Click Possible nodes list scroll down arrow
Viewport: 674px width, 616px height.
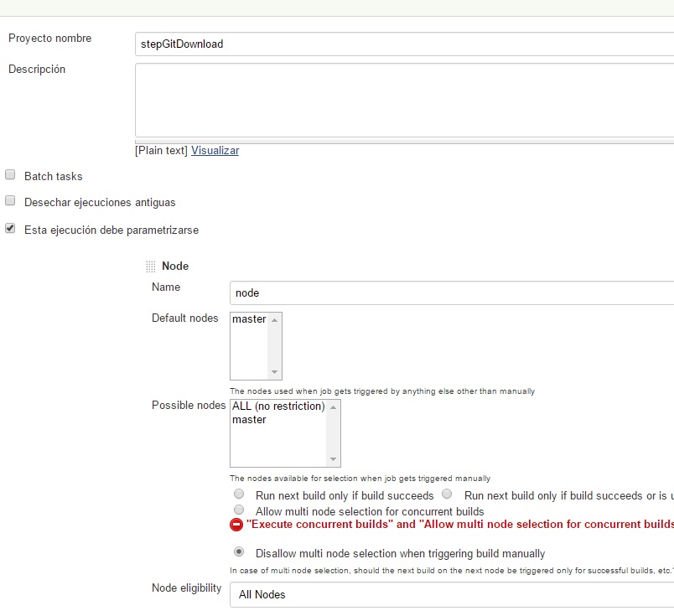pyautogui.click(x=333, y=459)
